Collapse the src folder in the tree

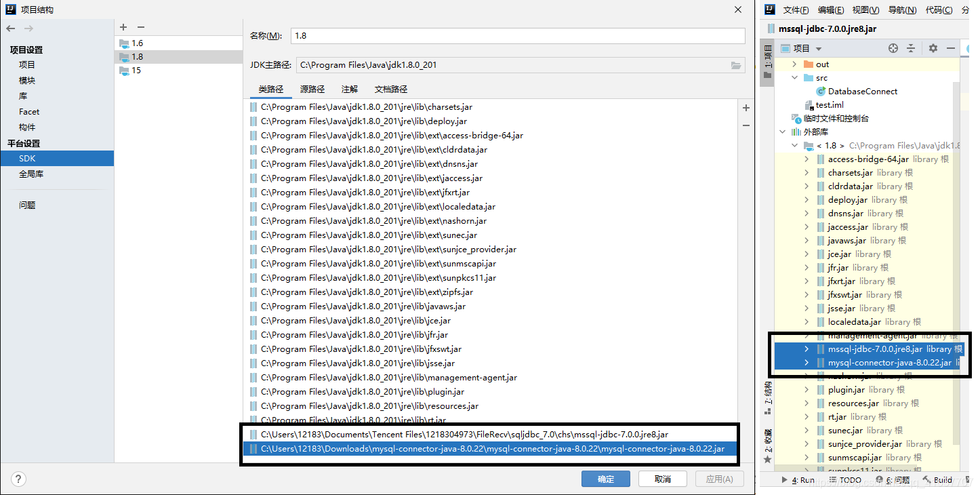pos(796,78)
